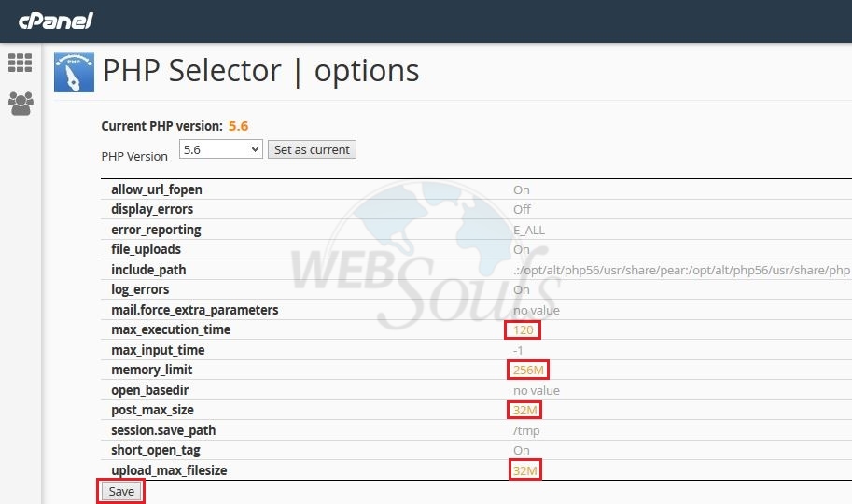852x504 pixels.
Task: Change the error_reporting E_ALL value
Action: click(529, 230)
